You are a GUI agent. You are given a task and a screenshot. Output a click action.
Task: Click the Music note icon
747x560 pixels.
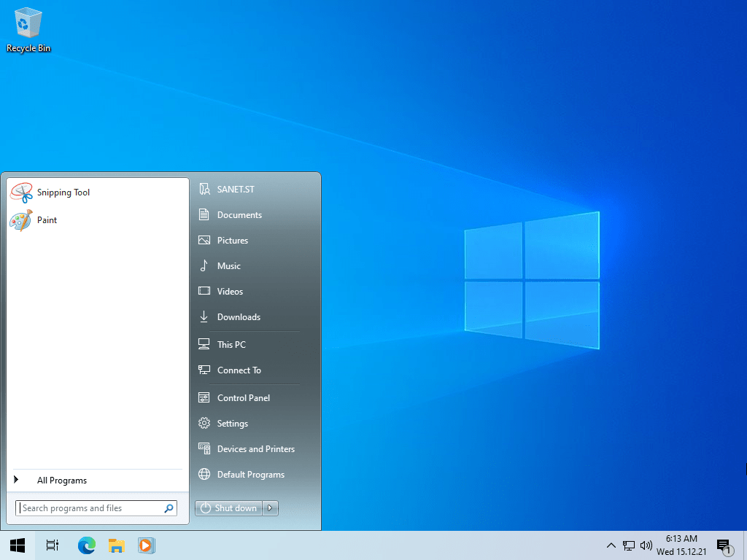204,265
